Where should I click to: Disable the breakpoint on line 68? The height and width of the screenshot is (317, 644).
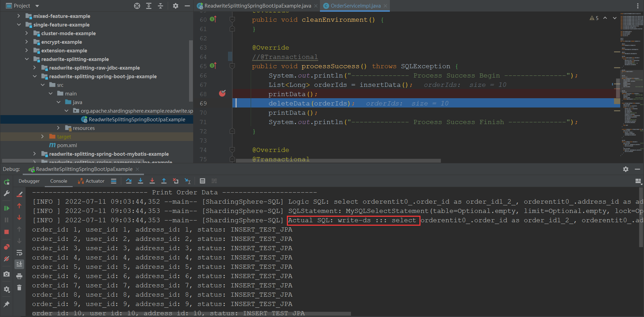click(222, 93)
